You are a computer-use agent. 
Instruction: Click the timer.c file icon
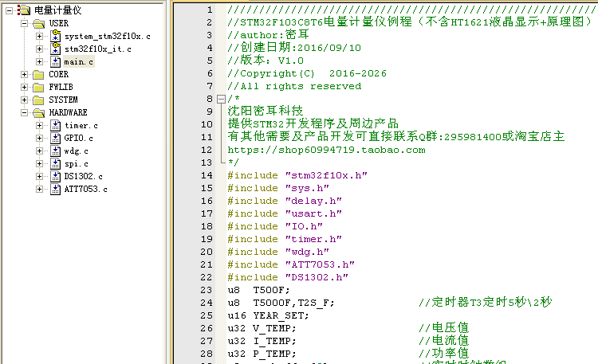[x=55, y=125]
